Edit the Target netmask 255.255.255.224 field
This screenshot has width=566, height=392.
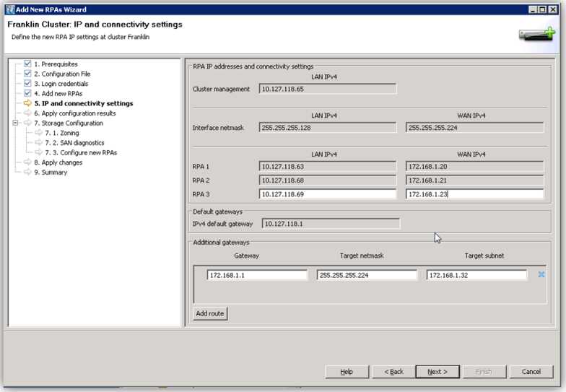click(367, 275)
